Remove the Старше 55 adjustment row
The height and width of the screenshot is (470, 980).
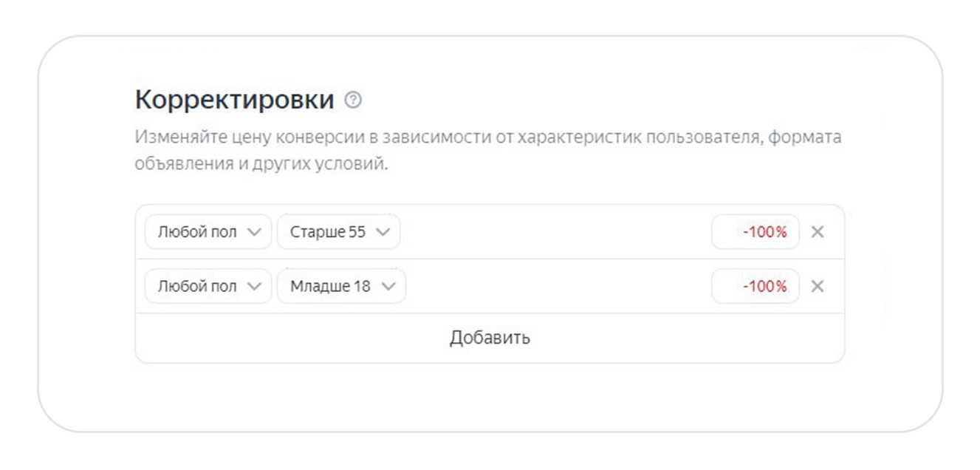coord(818,232)
